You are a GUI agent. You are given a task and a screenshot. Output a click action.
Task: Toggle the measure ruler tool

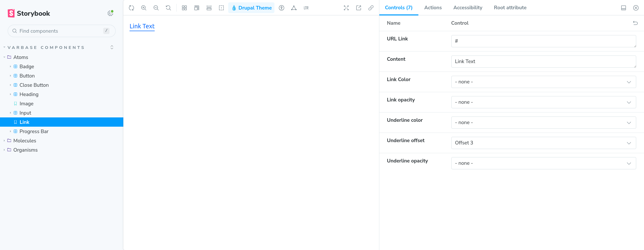coord(209,8)
